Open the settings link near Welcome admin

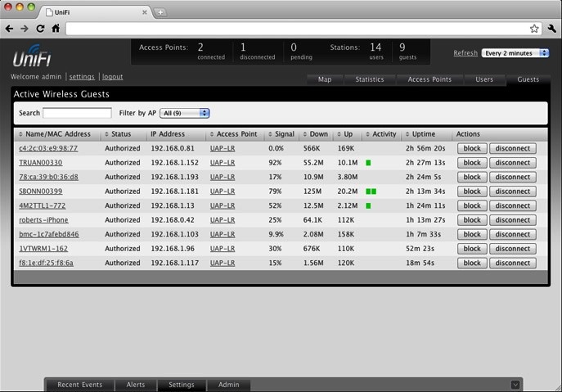point(82,77)
